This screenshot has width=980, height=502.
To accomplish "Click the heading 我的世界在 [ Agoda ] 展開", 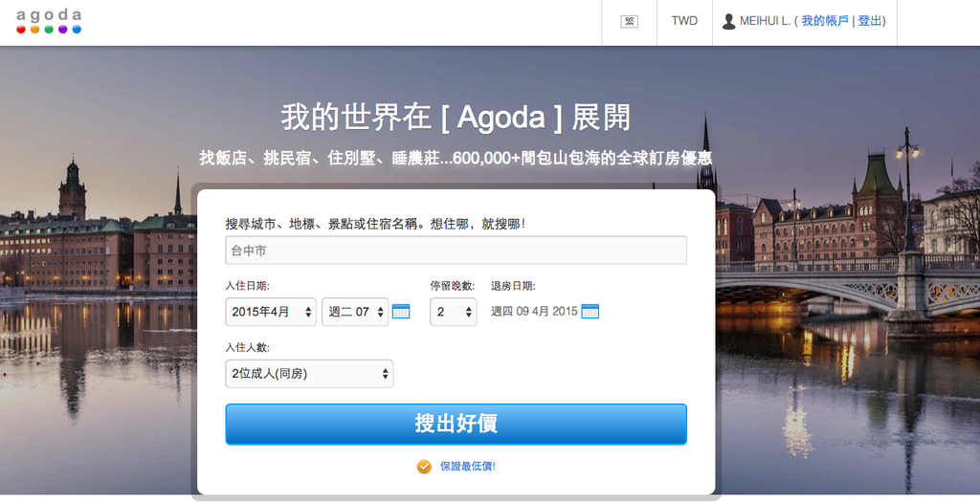I will pyautogui.click(x=456, y=118).
